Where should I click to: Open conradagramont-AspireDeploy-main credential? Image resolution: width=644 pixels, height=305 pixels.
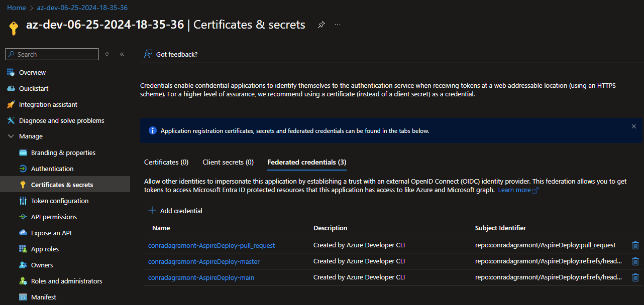click(x=201, y=277)
